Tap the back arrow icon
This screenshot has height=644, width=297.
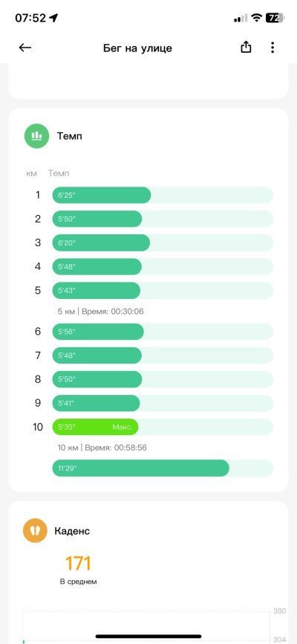[x=25, y=48]
